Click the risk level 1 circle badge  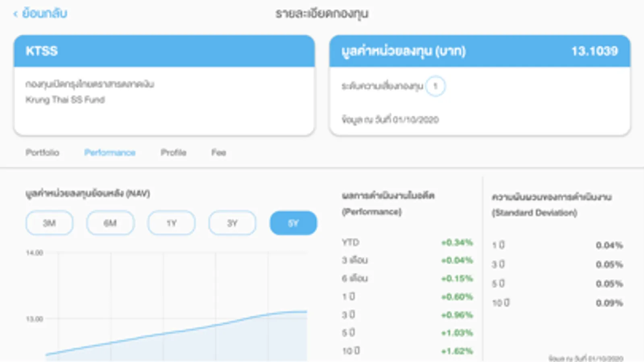click(x=435, y=86)
